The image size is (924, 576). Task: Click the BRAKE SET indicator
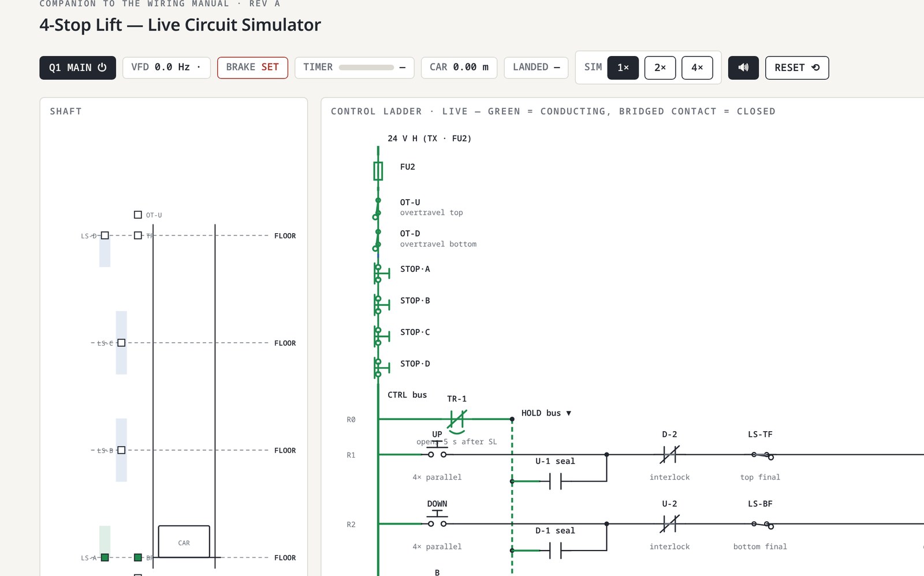point(252,68)
